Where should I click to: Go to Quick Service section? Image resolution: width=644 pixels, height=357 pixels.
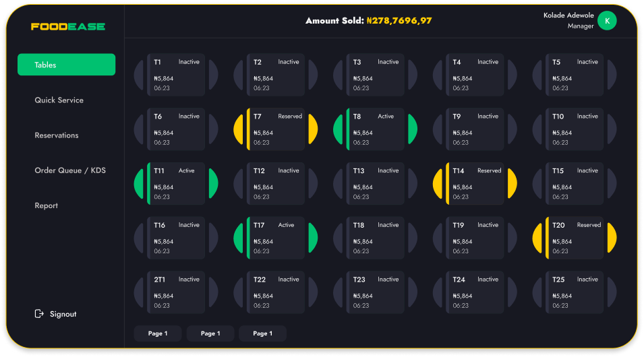tap(59, 100)
